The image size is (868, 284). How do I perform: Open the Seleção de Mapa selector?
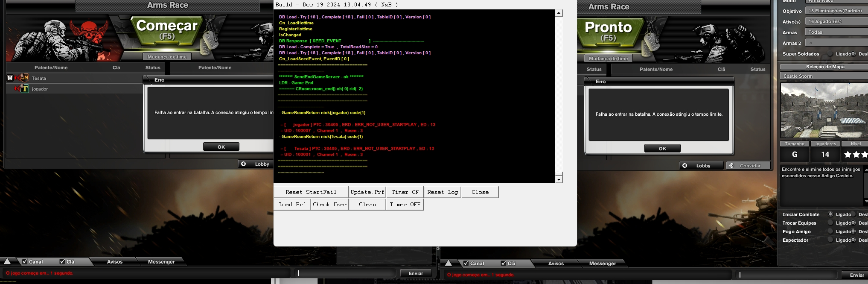(x=824, y=67)
